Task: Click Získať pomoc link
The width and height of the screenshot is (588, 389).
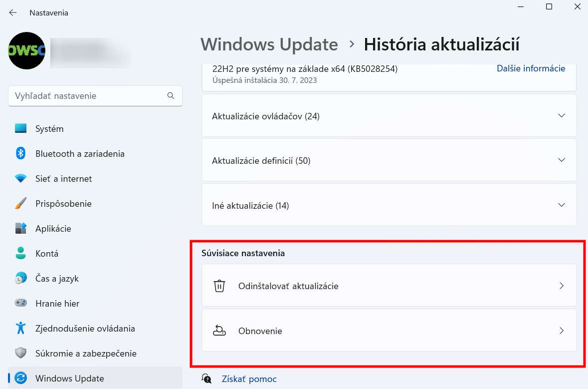Action: pos(249,379)
